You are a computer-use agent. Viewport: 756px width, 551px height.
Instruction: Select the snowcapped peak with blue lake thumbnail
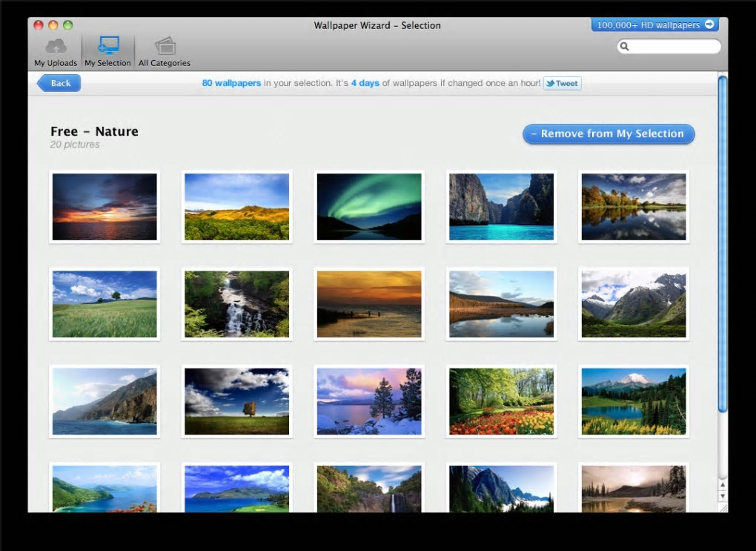click(634, 401)
